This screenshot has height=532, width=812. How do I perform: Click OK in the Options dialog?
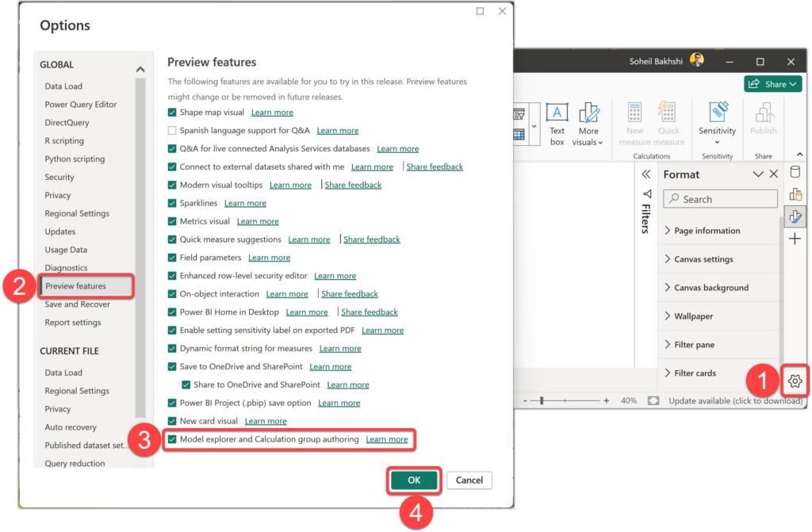pos(414,480)
